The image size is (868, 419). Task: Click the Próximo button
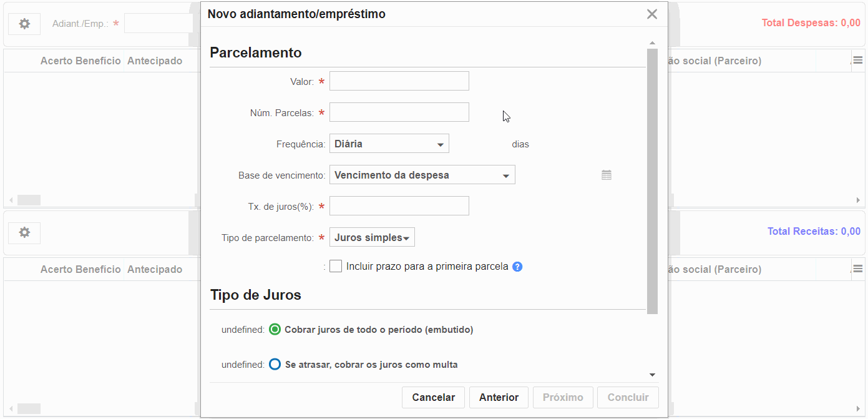coord(563,397)
